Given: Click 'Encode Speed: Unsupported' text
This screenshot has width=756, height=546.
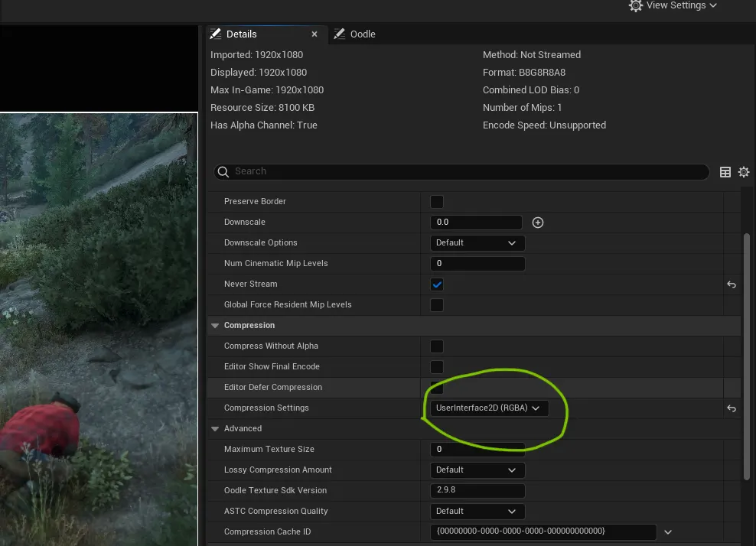Looking at the screenshot, I should pos(544,125).
